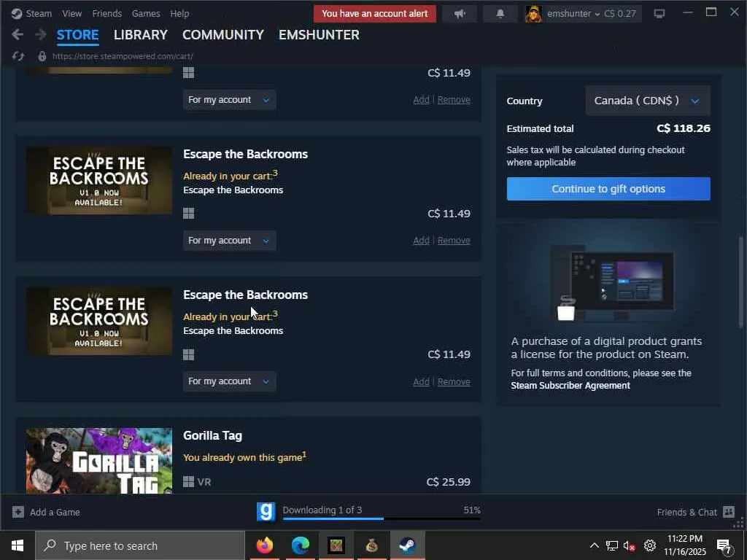Click the Garry's Mod download icon
747x560 pixels.
(266, 512)
